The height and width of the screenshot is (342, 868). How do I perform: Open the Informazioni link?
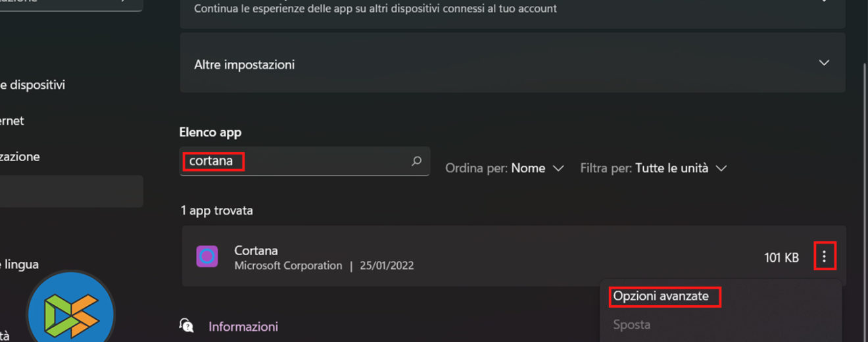click(x=243, y=327)
